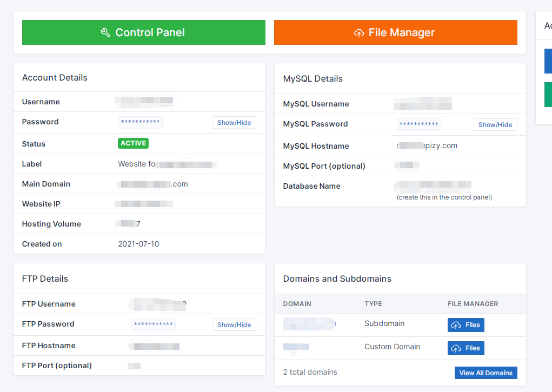
Task: Click the cloud icon in Subdomain Files button
Action: click(x=456, y=325)
